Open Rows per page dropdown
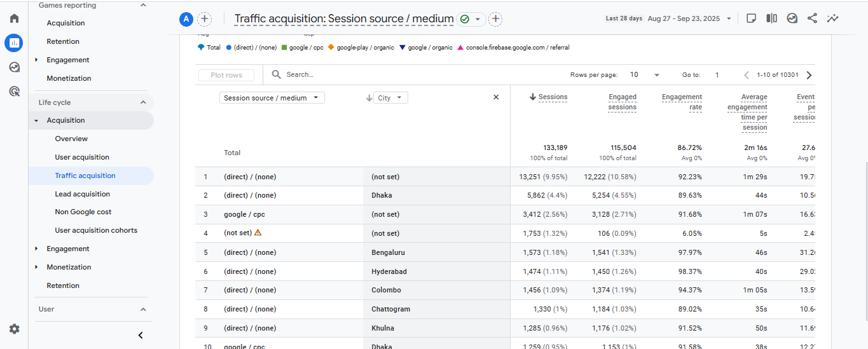This screenshot has width=868, height=349. pos(645,75)
